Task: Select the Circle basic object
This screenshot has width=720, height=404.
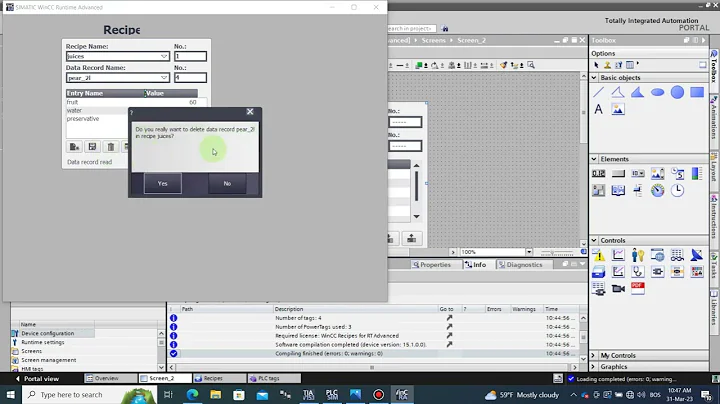Action: pos(677,92)
